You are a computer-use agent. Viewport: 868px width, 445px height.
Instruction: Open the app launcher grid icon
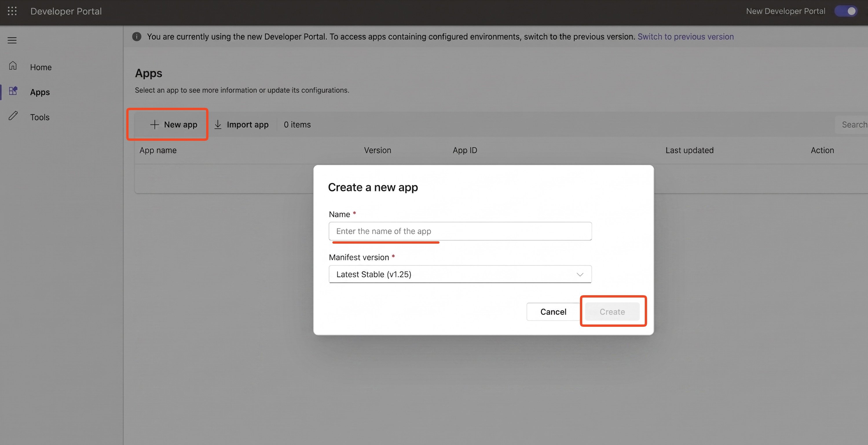pos(12,11)
